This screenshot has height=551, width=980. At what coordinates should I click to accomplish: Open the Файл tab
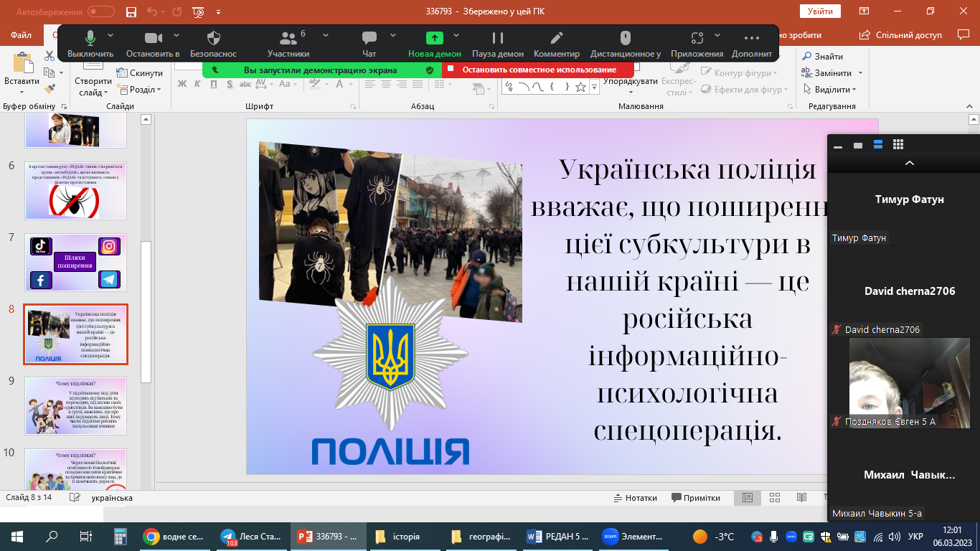coord(22,34)
